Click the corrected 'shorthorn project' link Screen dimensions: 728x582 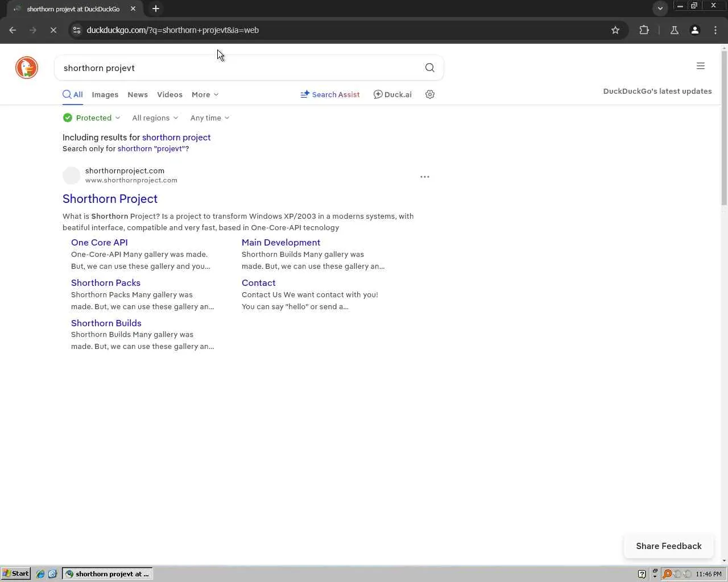tap(176, 138)
